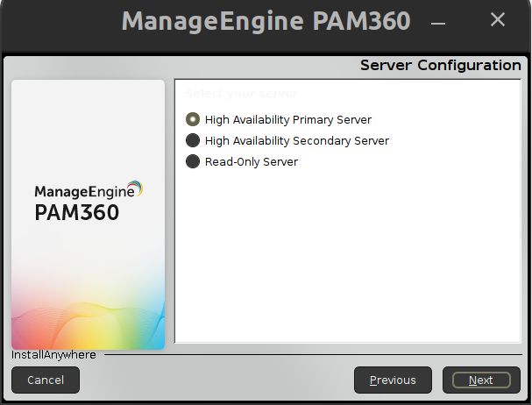Click the Next button

click(481, 380)
